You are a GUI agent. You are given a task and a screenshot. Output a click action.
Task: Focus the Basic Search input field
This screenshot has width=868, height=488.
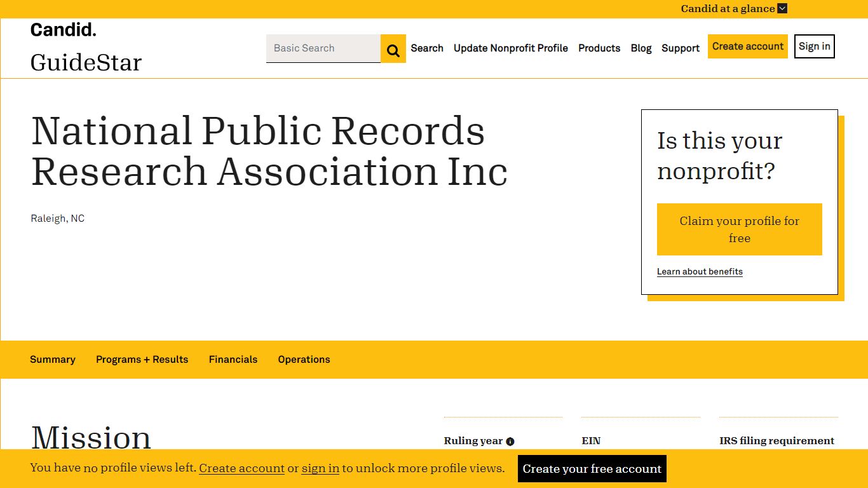pyautogui.click(x=323, y=48)
